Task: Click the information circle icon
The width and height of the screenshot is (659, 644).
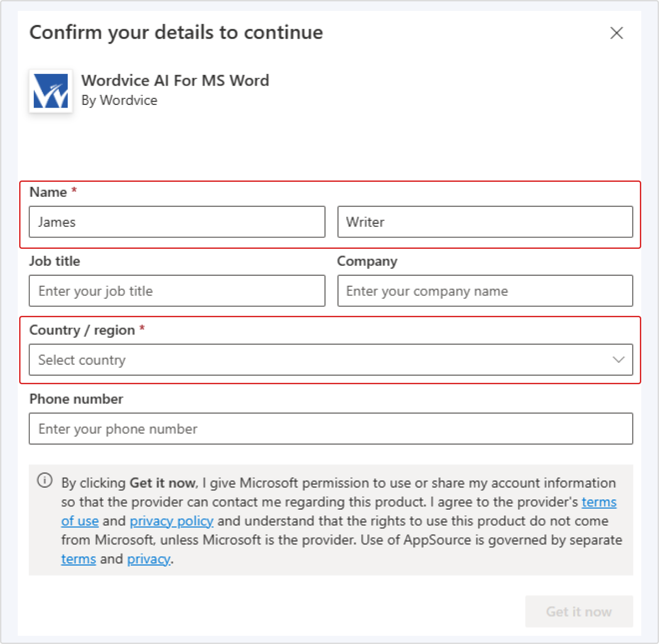Action: click(44, 481)
